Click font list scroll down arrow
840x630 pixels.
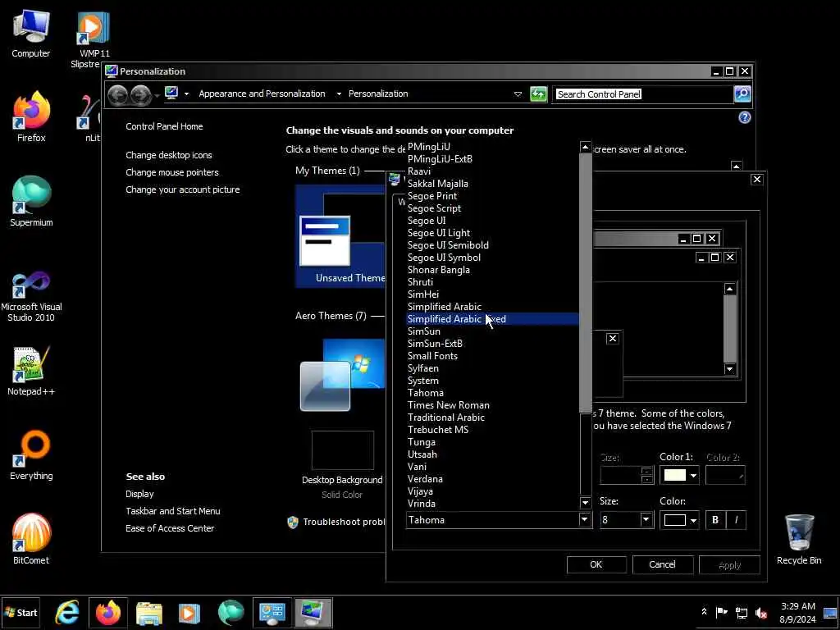click(585, 503)
